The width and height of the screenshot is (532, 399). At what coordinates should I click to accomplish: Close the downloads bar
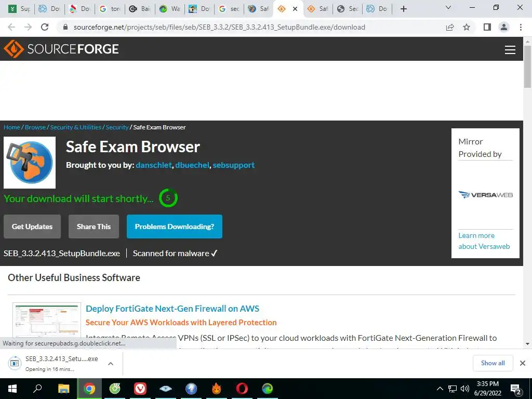pyautogui.click(x=523, y=363)
